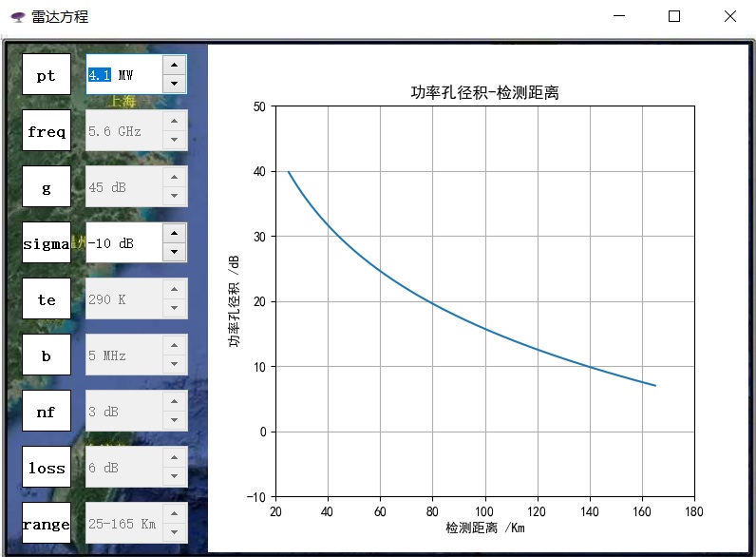The height and width of the screenshot is (557, 756).
Task: Click the sigma parameter button
Action: 47,242
